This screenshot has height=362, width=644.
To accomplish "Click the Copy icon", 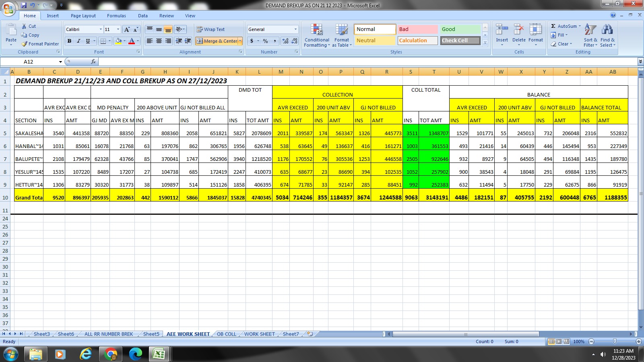I will pyautogui.click(x=24, y=35).
